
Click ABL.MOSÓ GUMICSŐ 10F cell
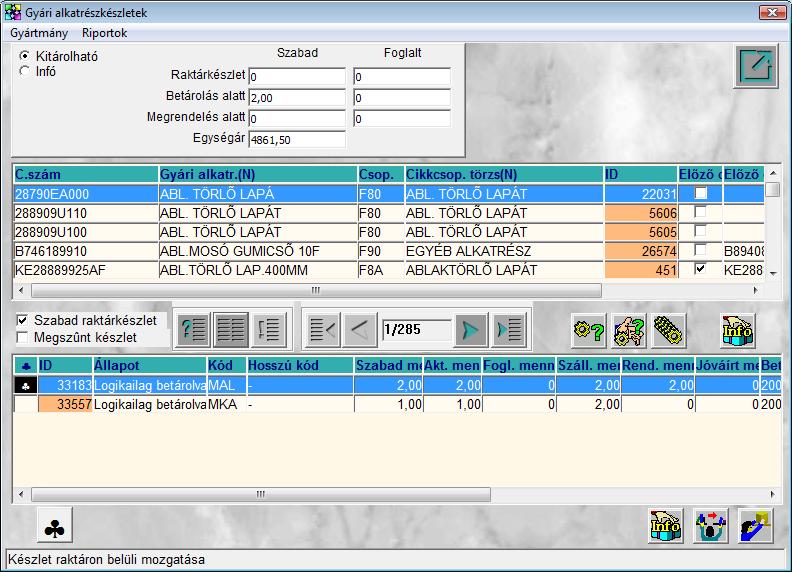pos(258,251)
